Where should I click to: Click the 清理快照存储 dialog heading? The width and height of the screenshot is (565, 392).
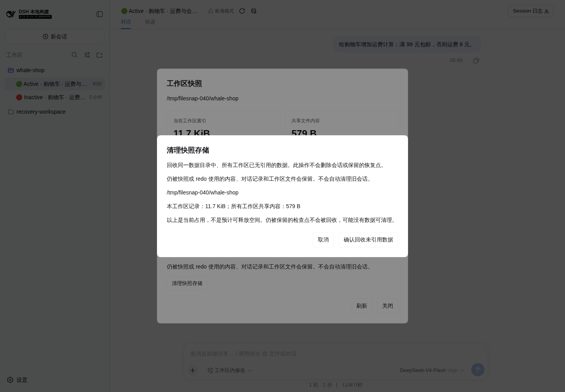188,150
